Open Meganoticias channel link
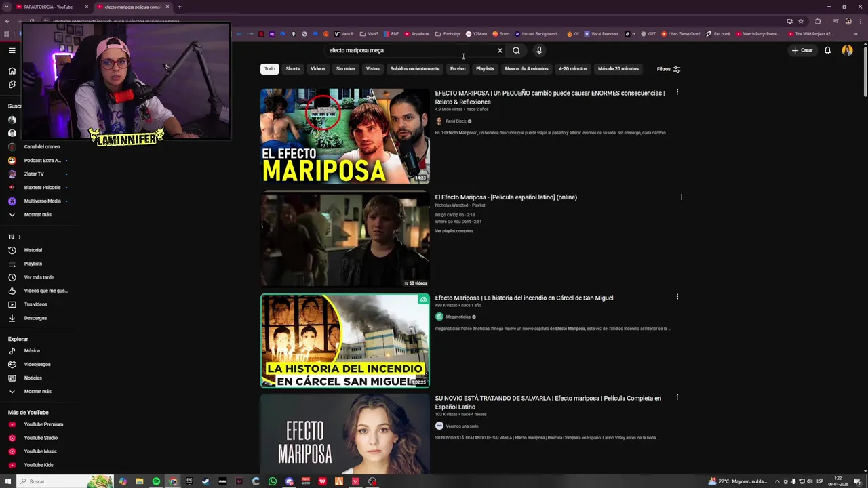Viewport: 868px width, 488px height. point(458,317)
